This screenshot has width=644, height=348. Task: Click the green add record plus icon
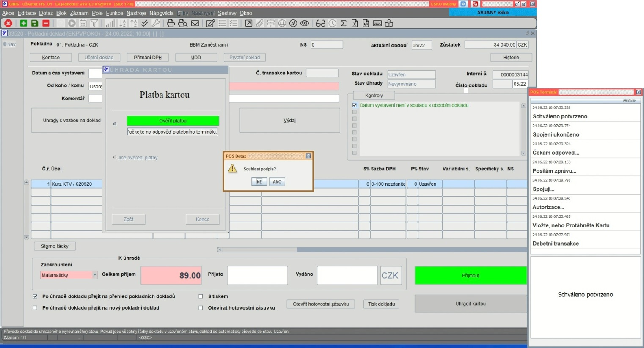point(23,24)
